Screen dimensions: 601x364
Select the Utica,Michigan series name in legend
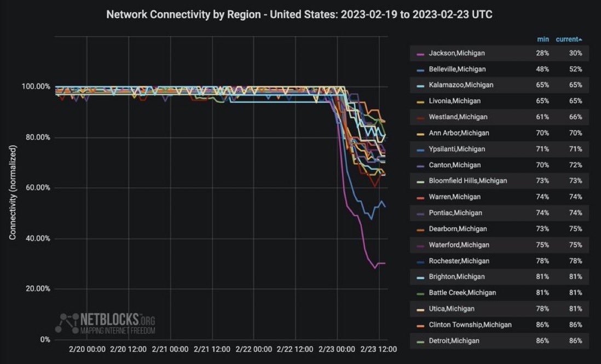pyautogui.click(x=452, y=309)
